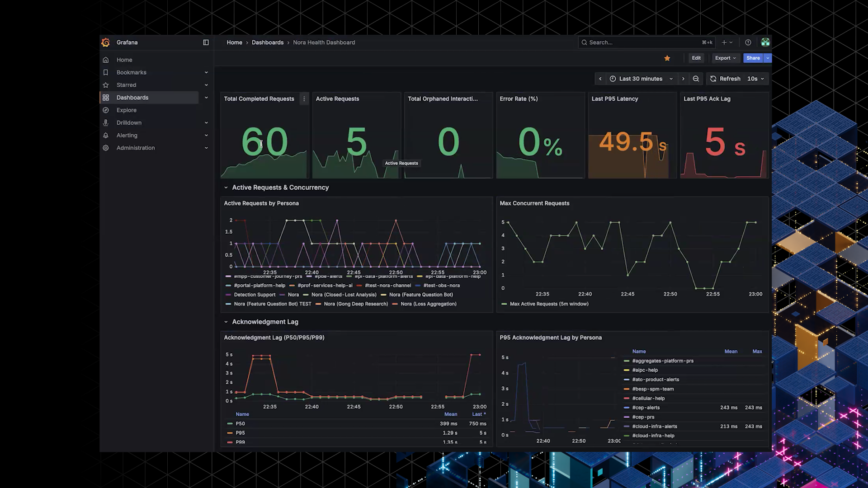Open Total Completed Requests panel menu

coord(304,99)
